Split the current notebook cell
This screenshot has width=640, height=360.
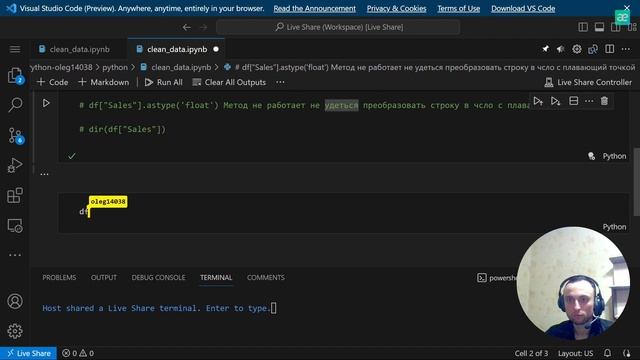pos(573,101)
